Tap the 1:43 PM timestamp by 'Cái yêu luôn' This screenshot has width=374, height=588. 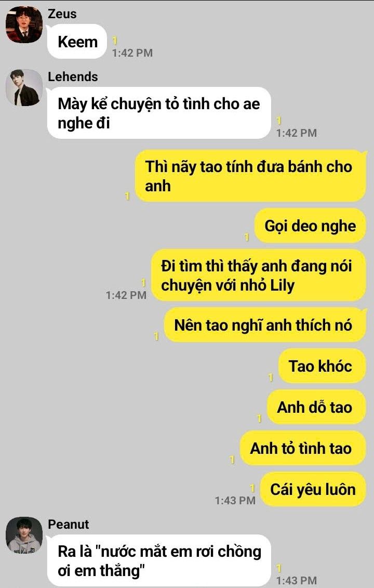point(235,500)
